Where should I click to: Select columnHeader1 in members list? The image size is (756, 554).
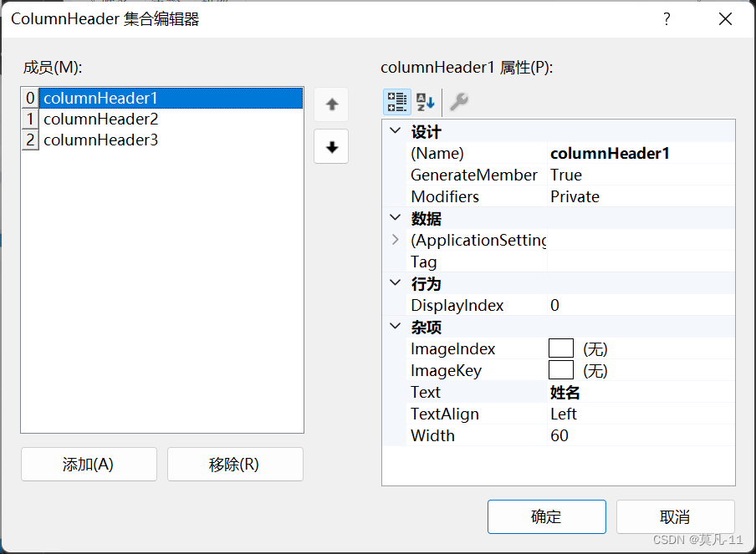(x=171, y=99)
